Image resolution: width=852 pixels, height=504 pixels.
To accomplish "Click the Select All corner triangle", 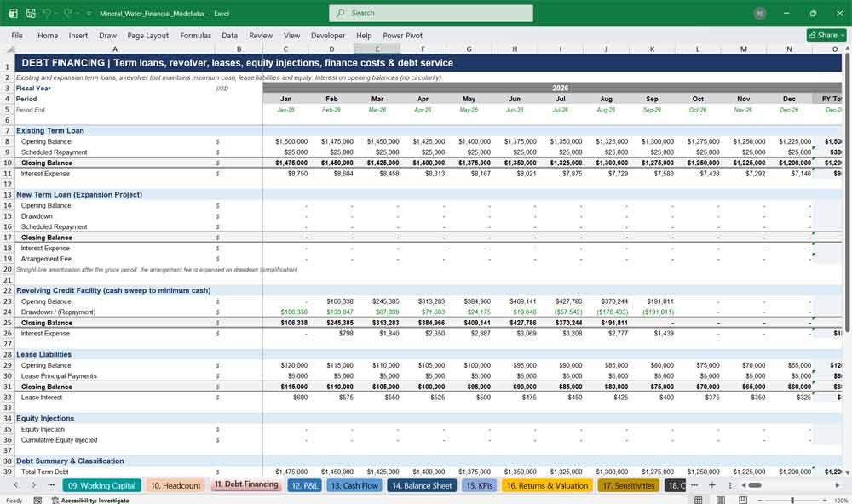I will [x=9, y=49].
